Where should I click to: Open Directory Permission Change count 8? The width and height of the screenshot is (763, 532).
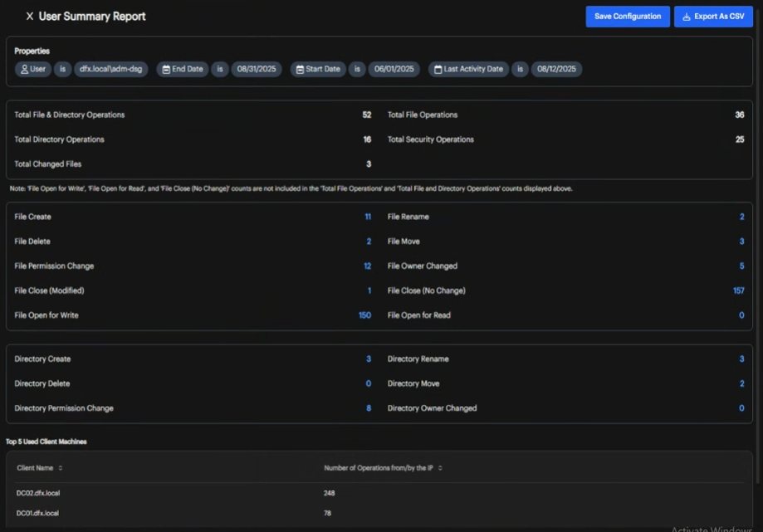369,408
